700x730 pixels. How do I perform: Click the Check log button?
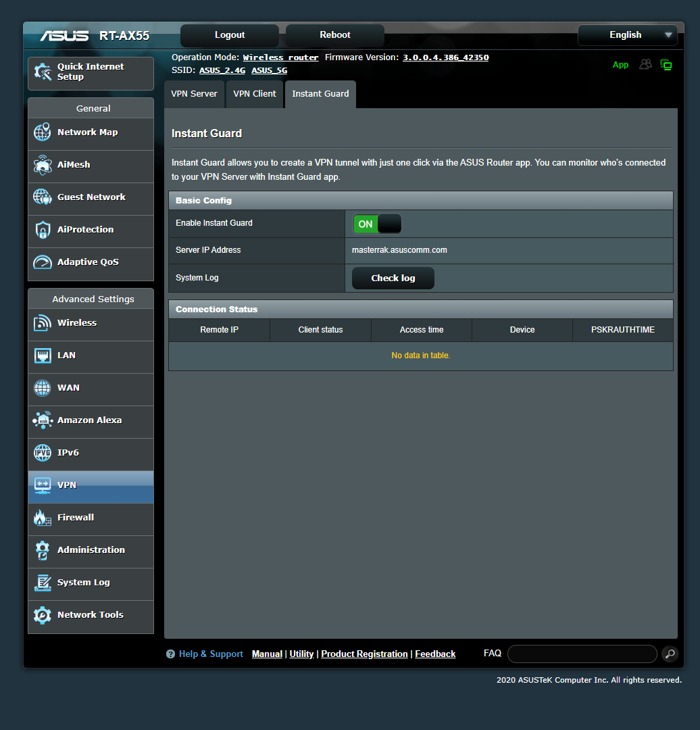pos(393,278)
